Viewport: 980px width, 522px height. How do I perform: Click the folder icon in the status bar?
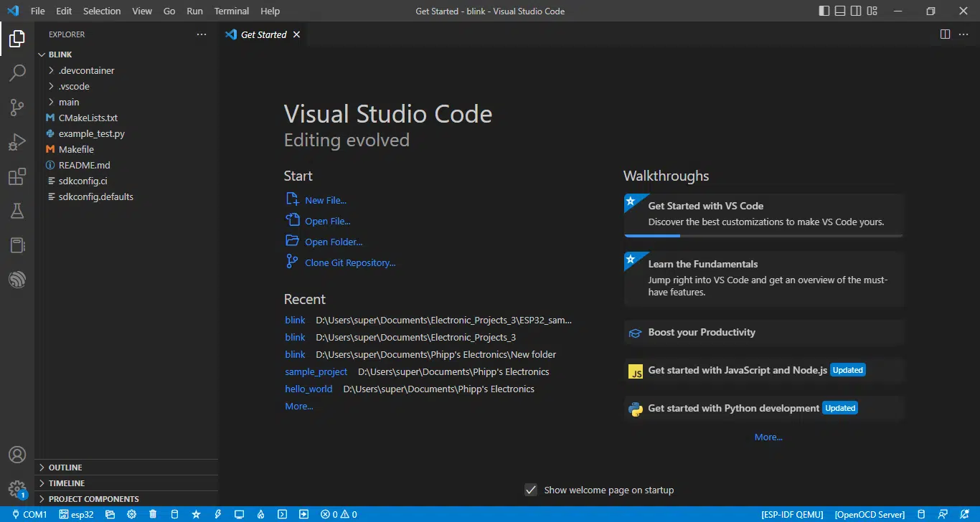110,514
